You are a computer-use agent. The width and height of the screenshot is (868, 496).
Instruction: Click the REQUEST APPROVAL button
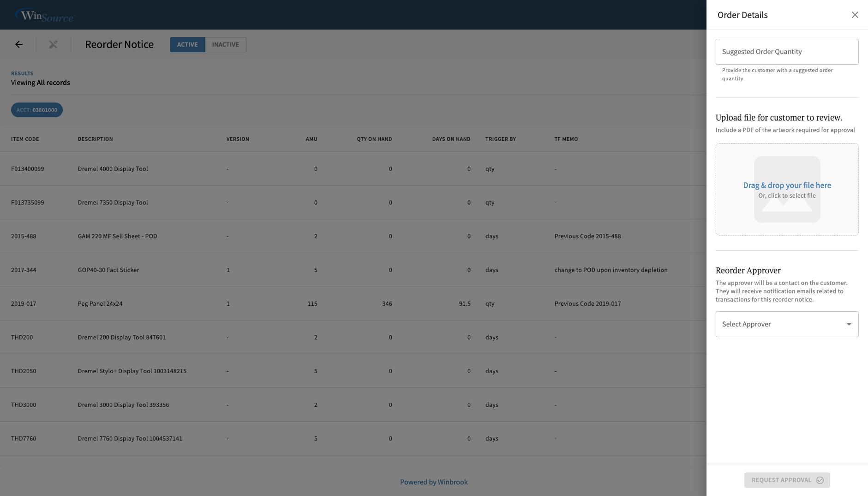tap(787, 480)
